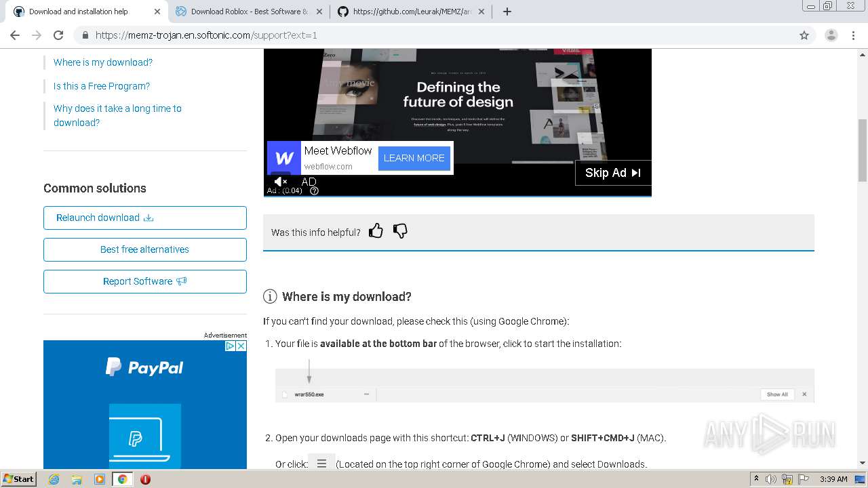This screenshot has height=488, width=868.
Task: Reload the current page
Action: pyautogui.click(x=58, y=35)
